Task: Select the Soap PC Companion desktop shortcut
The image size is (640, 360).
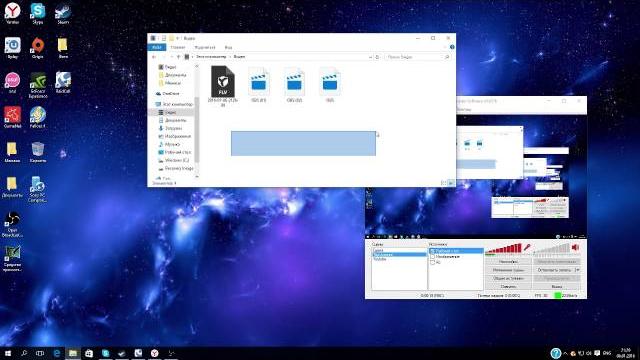Action: coord(38,189)
